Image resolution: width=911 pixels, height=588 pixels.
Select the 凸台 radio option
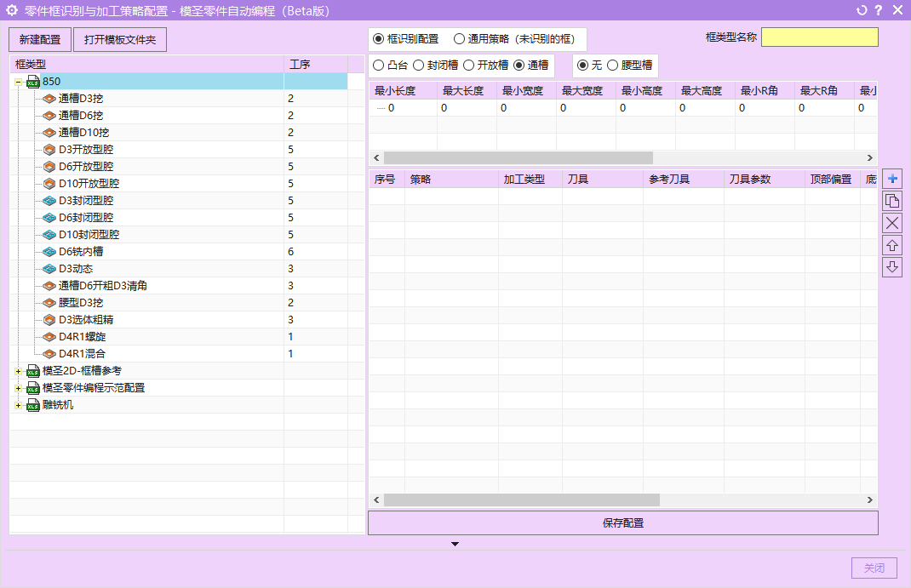[378, 65]
